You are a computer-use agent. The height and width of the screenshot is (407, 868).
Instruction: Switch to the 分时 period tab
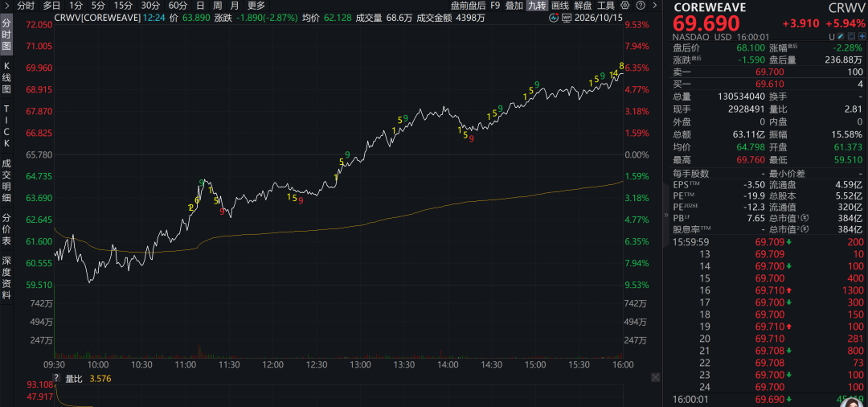point(26,6)
